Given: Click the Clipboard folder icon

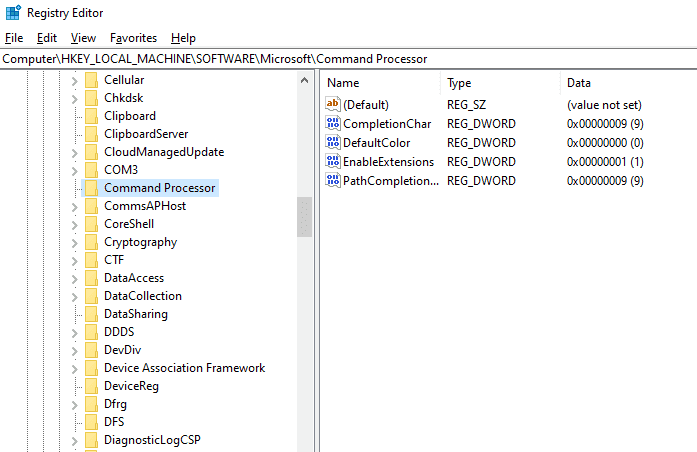Looking at the screenshot, I should click(x=91, y=116).
